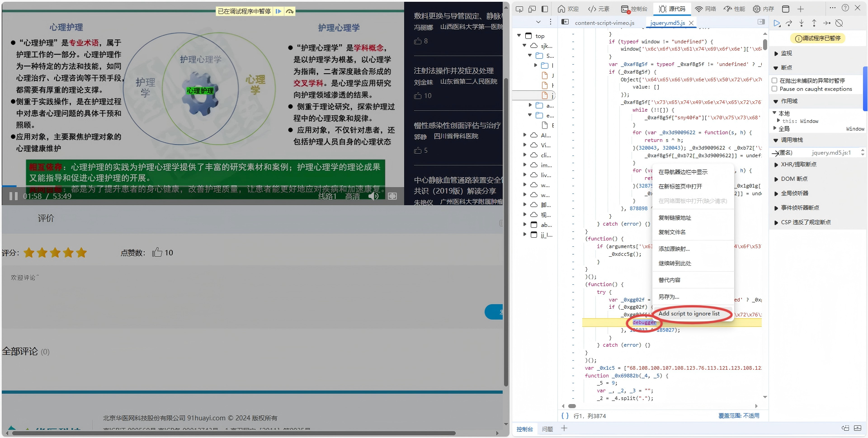This screenshot has height=438, width=868.
Task: Check the Pause on caught exceptions option
Action: pos(775,89)
